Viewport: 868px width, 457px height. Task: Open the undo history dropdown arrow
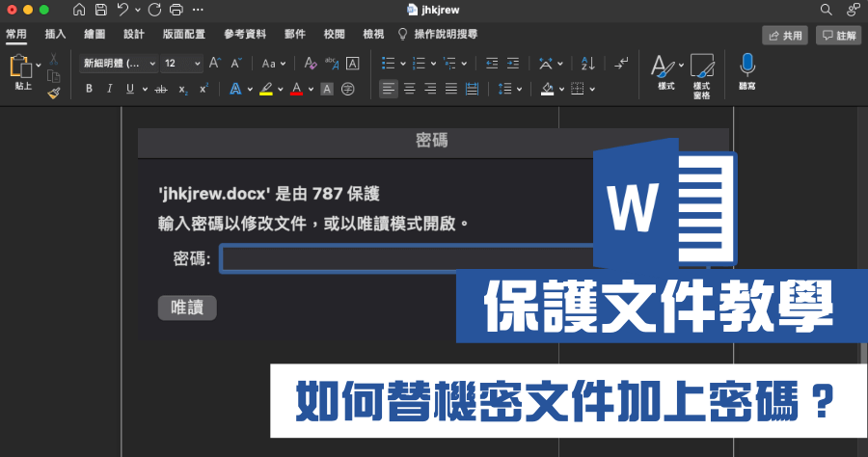coord(137,10)
